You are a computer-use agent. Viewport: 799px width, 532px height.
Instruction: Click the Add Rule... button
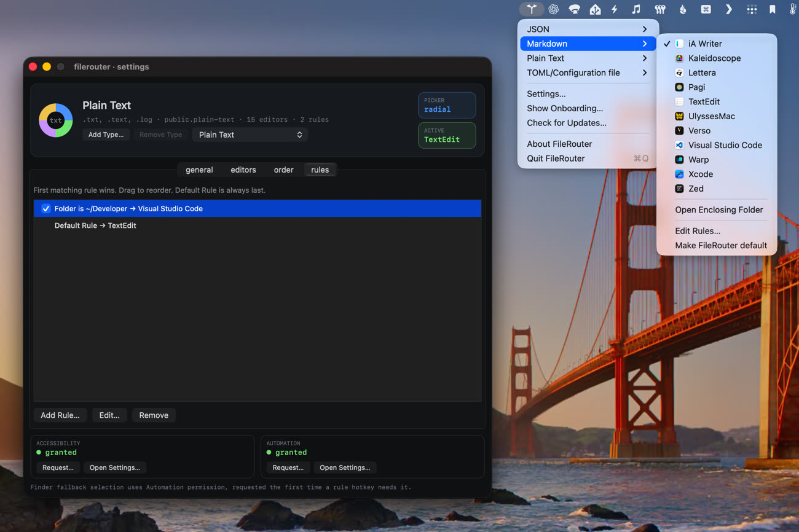click(x=60, y=415)
